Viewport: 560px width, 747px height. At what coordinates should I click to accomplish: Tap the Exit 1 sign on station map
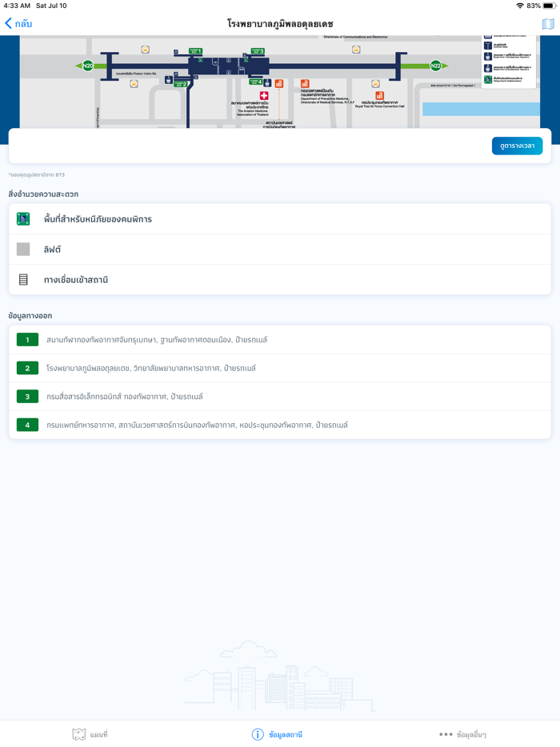[x=195, y=51]
